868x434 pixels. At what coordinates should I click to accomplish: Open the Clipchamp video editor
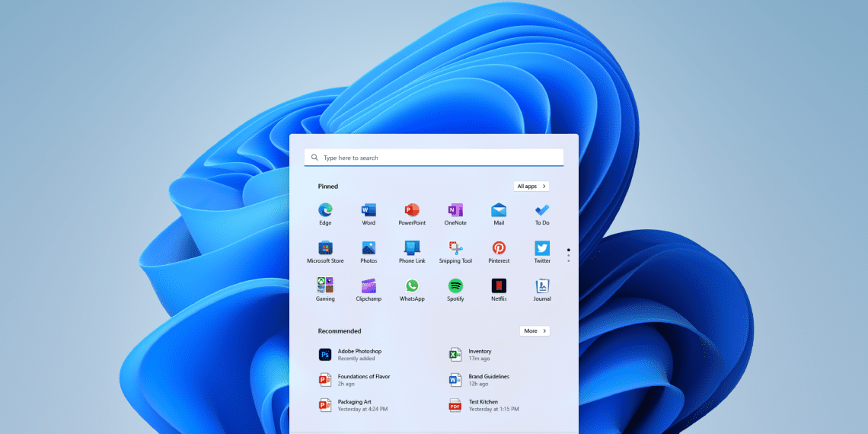[x=369, y=286]
